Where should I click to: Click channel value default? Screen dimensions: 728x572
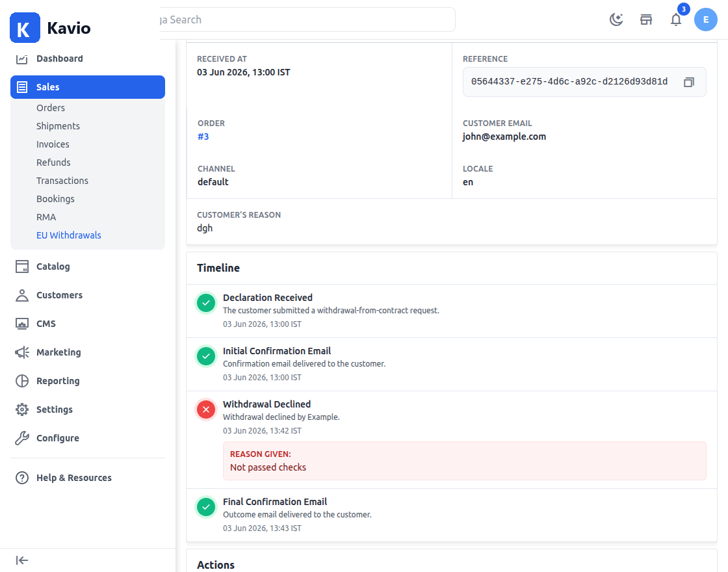coord(213,182)
